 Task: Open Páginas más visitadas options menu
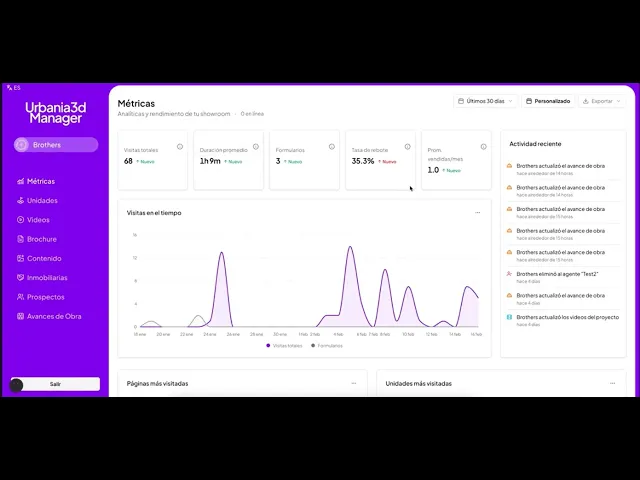click(354, 383)
